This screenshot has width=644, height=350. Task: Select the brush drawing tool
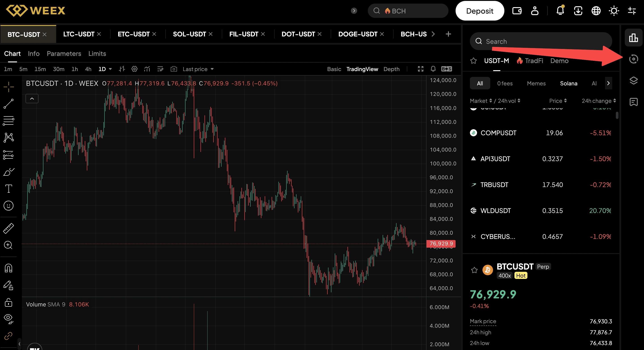coord(9,172)
